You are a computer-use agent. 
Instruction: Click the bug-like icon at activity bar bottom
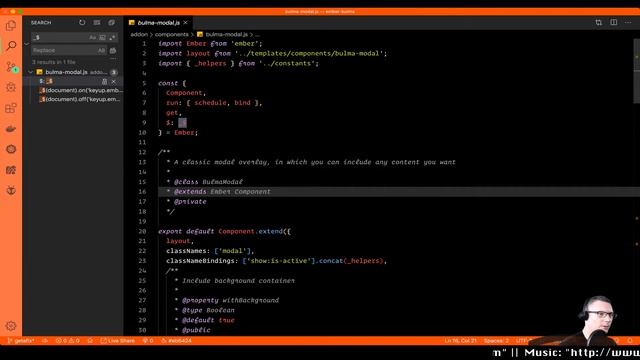tap(11, 190)
